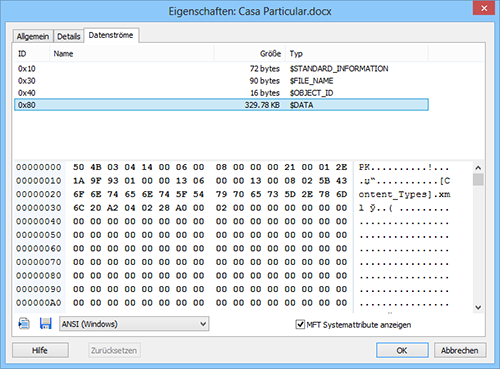
Task: Select the Datenströme tab
Action: coord(111,35)
